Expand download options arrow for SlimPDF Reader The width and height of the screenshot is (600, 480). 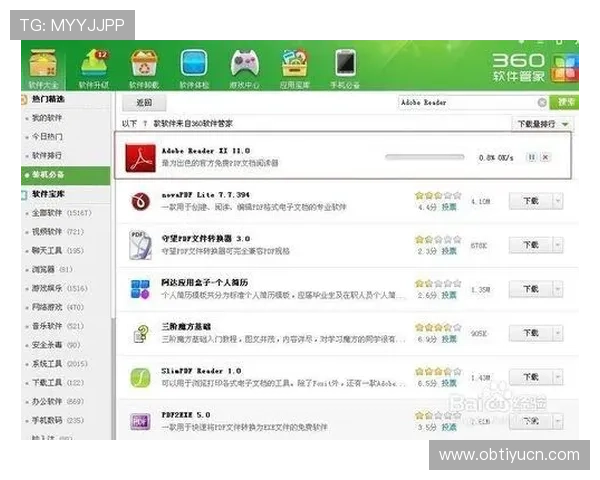point(558,377)
